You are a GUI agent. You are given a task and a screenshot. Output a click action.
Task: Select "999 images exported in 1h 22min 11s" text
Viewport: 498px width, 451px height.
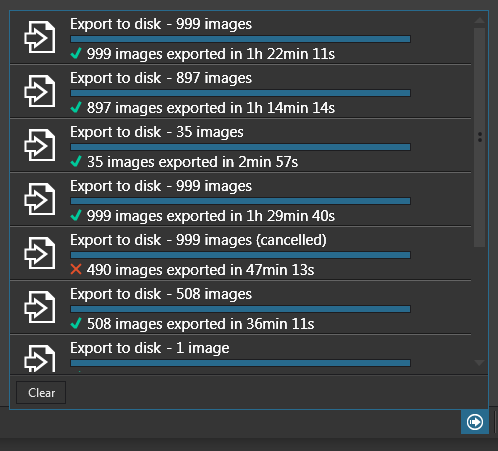pos(211,54)
